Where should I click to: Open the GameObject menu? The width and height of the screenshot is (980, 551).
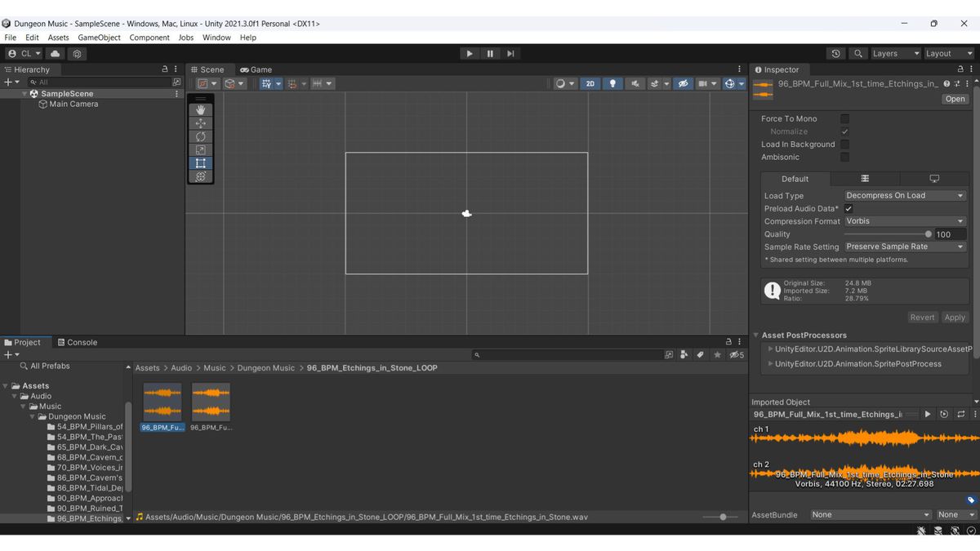(x=99, y=38)
